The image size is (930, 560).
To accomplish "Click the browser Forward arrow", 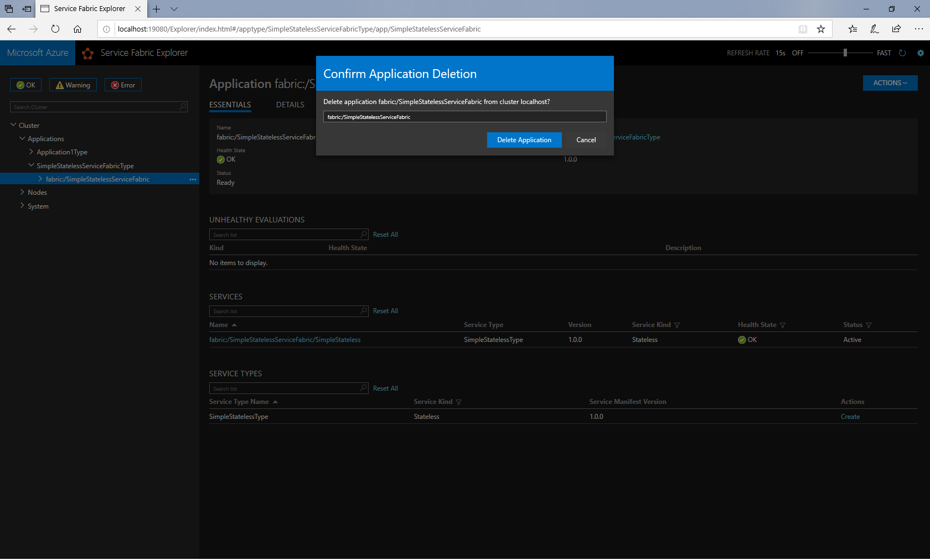I will [x=33, y=29].
